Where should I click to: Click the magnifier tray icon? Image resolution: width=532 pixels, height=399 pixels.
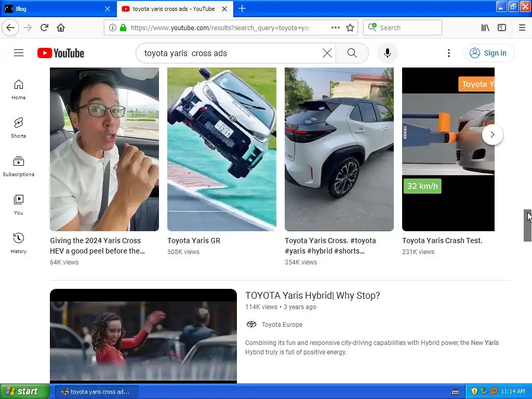point(494,392)
